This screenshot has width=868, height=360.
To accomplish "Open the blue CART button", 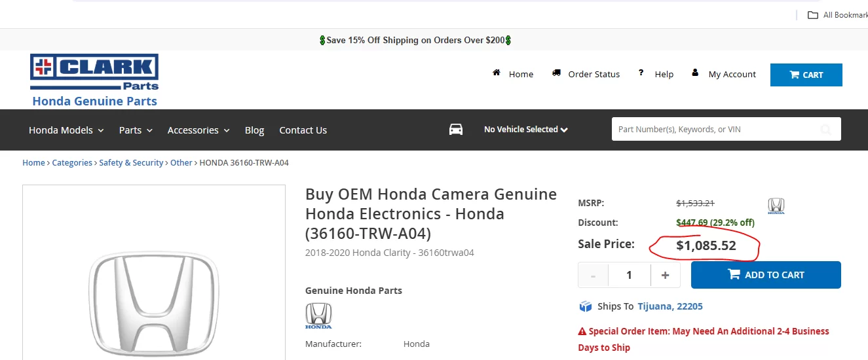I will [806, 75].
